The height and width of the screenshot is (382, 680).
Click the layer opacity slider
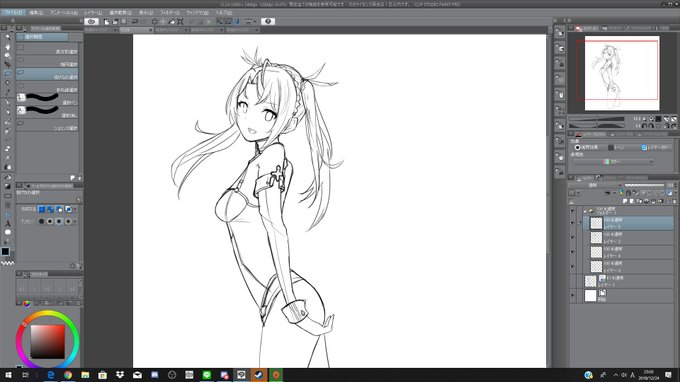click(x=644, y=185)
